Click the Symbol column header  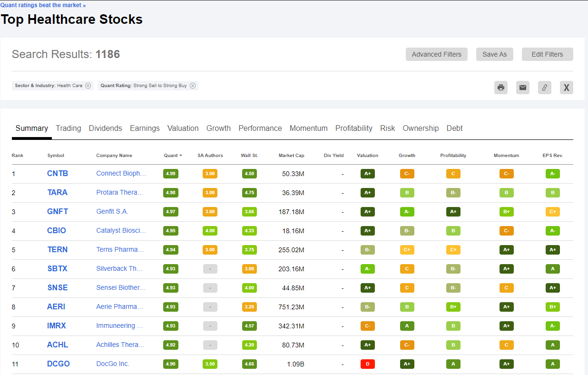pyautogui.click(x=56, y=156)
